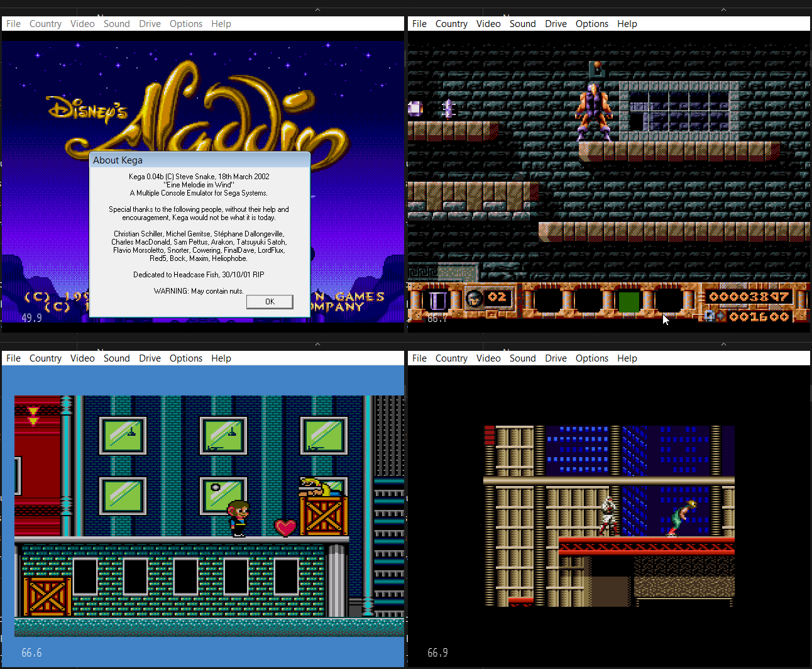Open Video menu in the top-right stone-platform game window
The image size is (812, 669).
tap(488, 24)
